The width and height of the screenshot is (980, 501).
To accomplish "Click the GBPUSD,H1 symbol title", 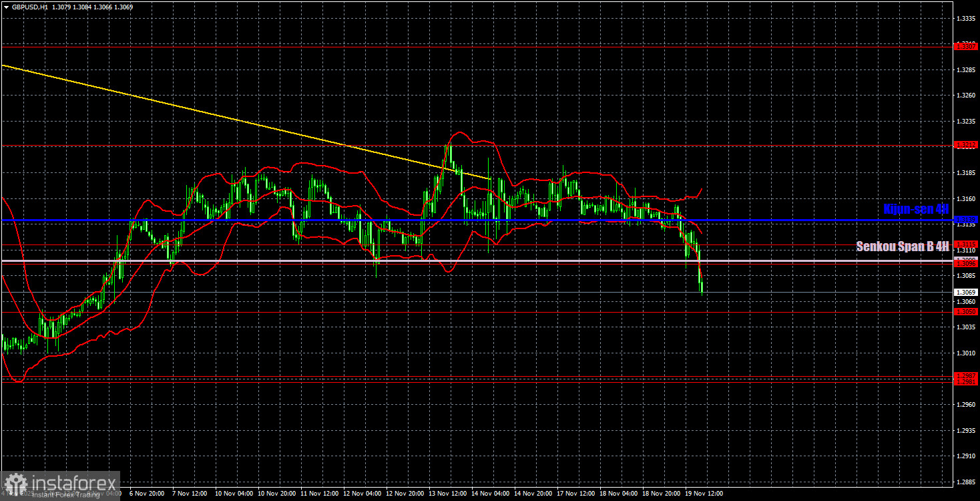I will (28, 7).
